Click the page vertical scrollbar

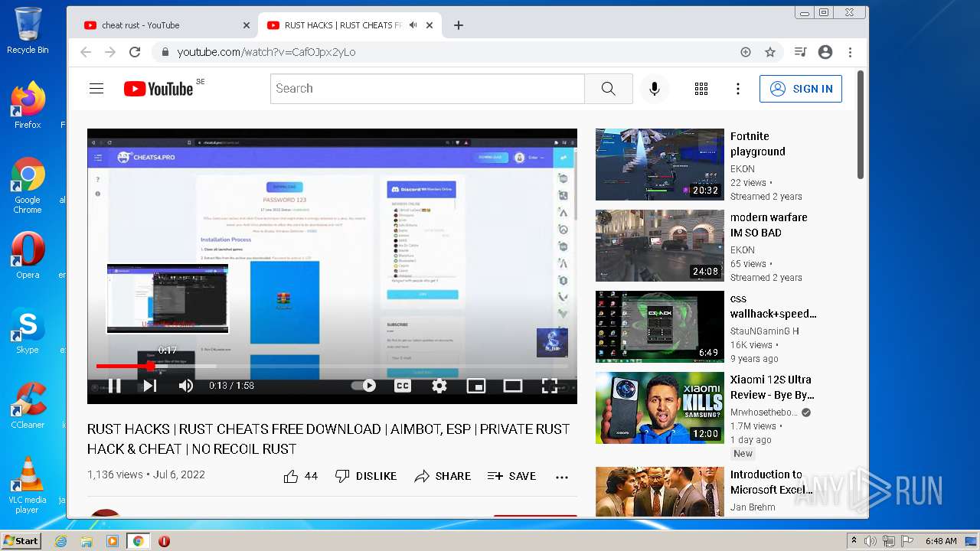pyautogui.click(x=861, y=125)
